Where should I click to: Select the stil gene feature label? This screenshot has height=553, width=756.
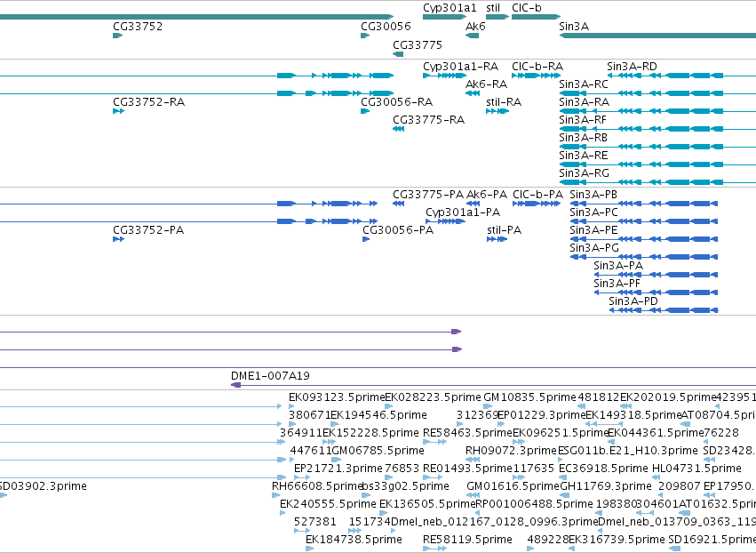493,8
